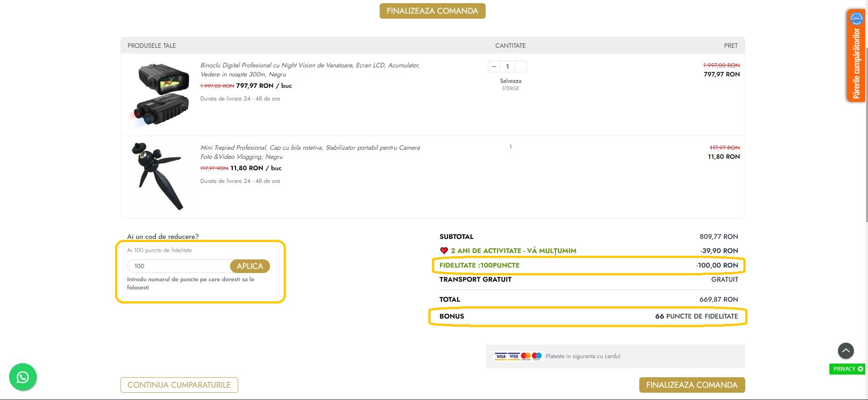Click the Ai 100 puncte de fidelitate text
The width and height of the screenshot is (868, 400).
click(x=160, y=250)
